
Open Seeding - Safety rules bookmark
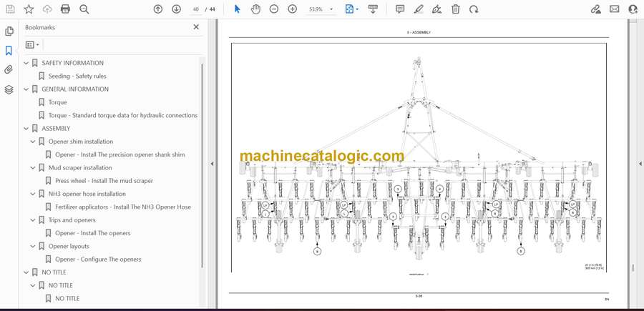(x=77, y=76)
